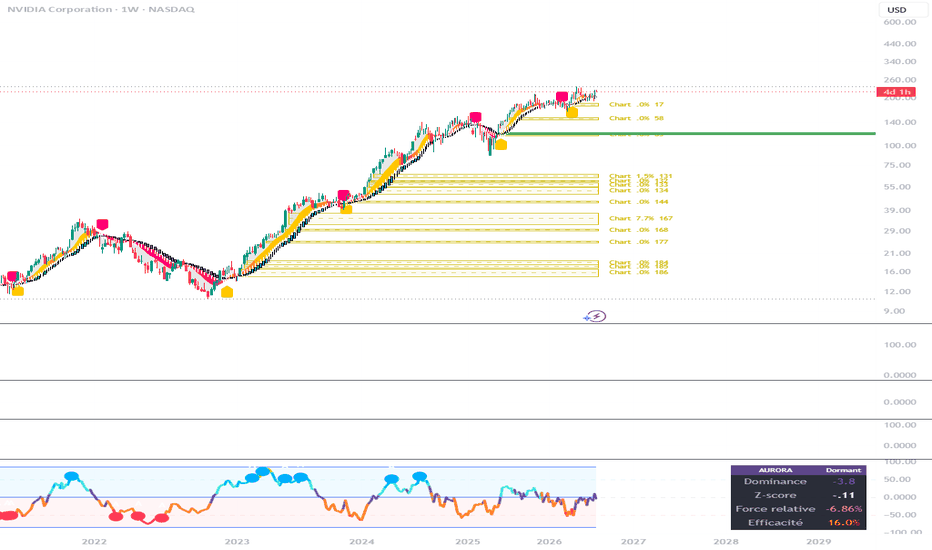Select the green horizontal support line
The height and width of the screenshot is (550, 932).
click(689, 134)
